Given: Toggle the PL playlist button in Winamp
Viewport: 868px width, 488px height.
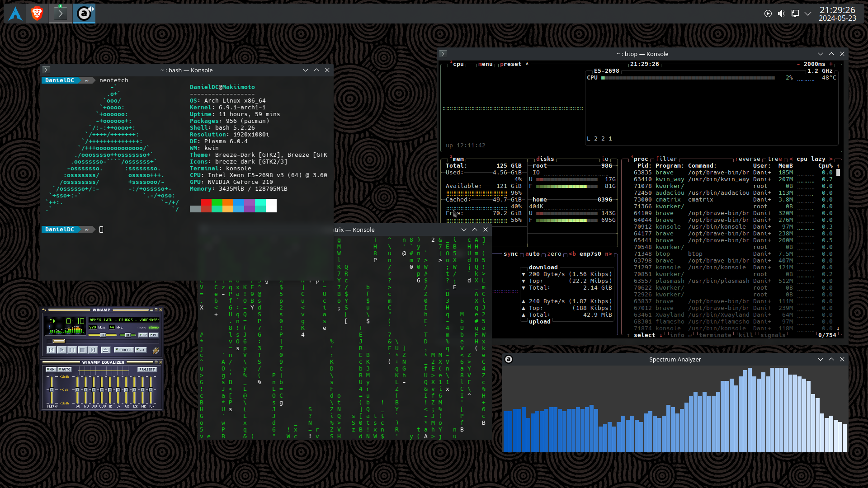Looking at the screenshot, I should click(154, 335).
